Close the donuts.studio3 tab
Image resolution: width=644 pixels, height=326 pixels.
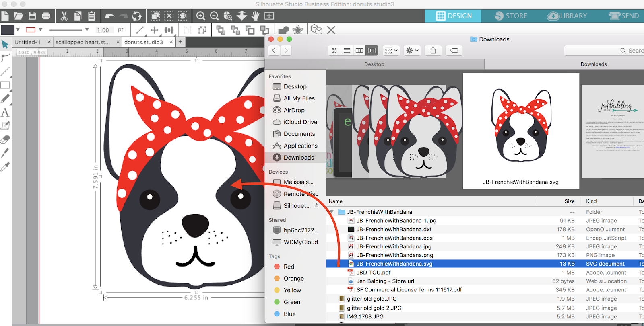click(171, 42)
